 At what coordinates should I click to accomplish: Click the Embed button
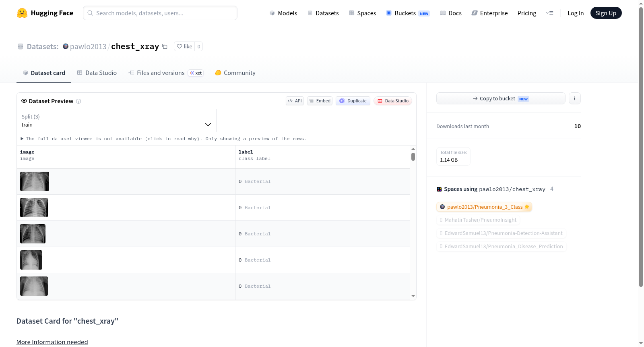click(x=320, y=101)
